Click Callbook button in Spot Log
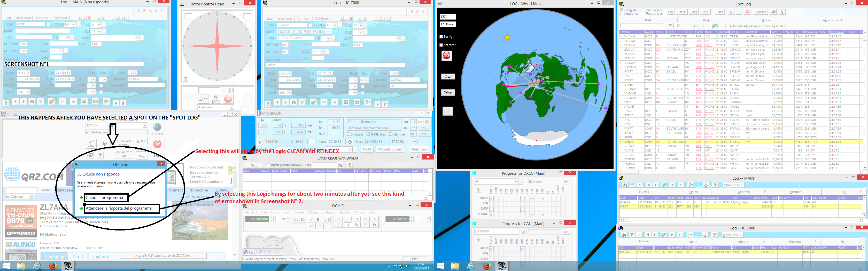The width and height of the screenshot is (868, 271). tap(761, 12)
